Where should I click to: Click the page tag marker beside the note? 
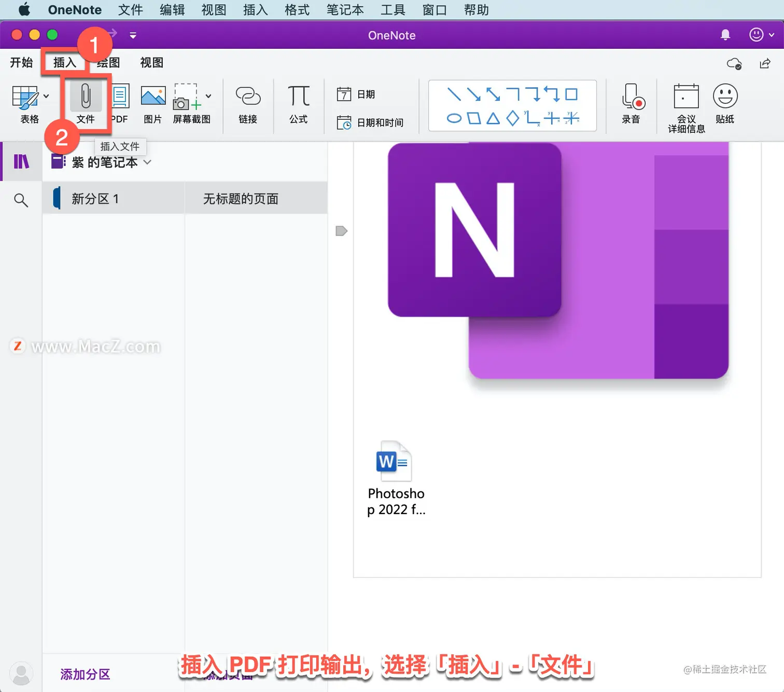[341, 231]
